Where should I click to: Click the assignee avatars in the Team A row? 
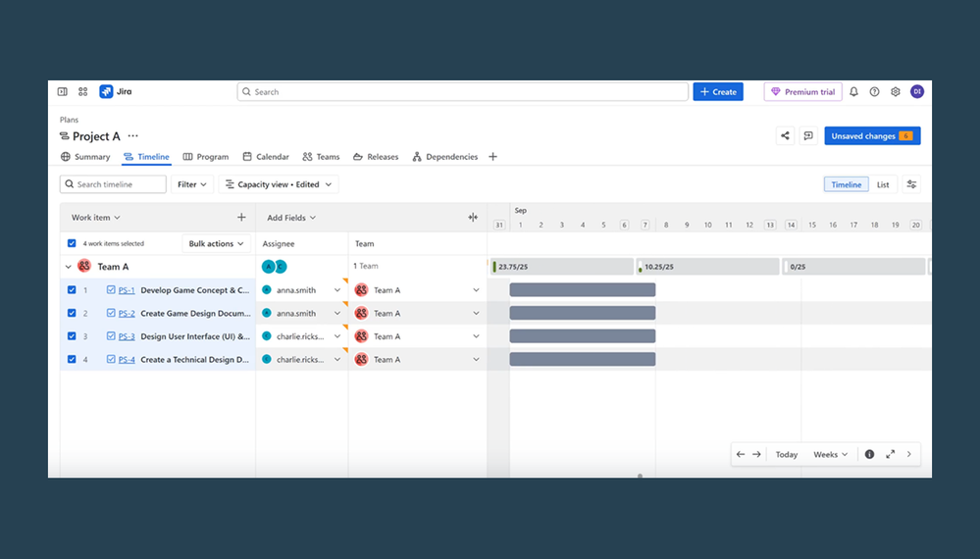(x=274, y=267)
